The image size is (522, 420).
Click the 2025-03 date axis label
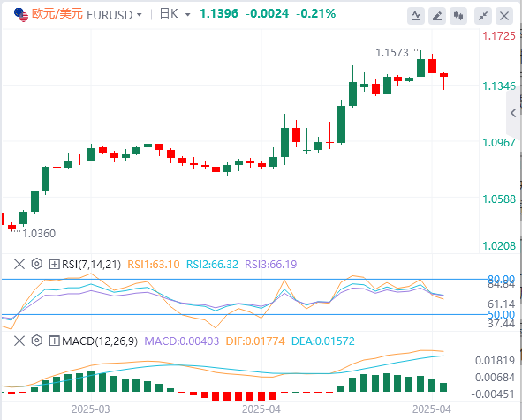[x=91, y=409]
